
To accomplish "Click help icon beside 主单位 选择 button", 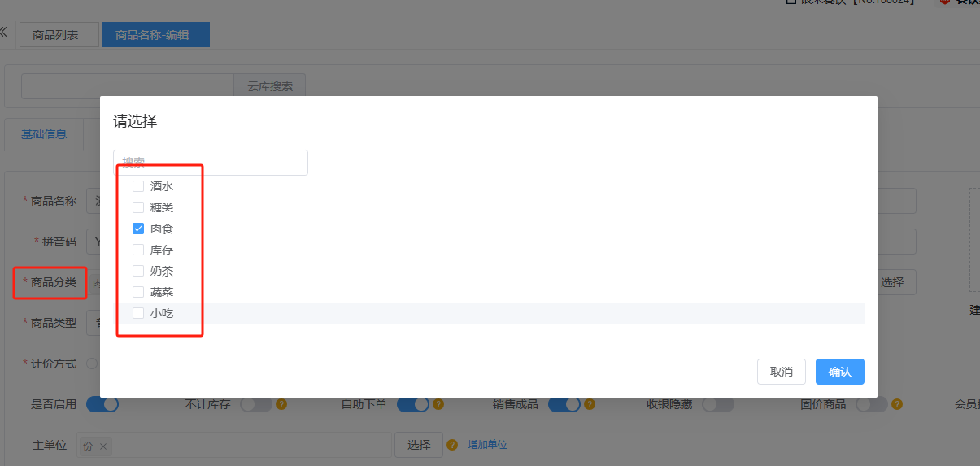I will [453, 445].
